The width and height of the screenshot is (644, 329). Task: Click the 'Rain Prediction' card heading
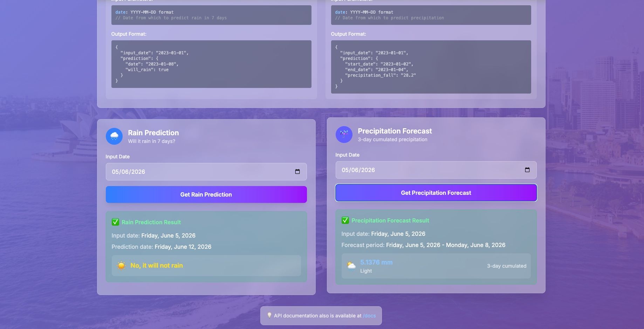153,133
